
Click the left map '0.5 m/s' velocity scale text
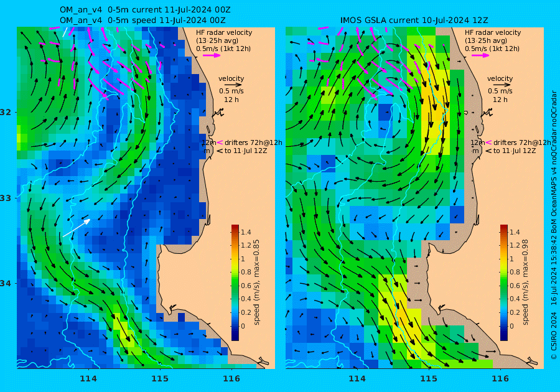(x=231, y=91)
